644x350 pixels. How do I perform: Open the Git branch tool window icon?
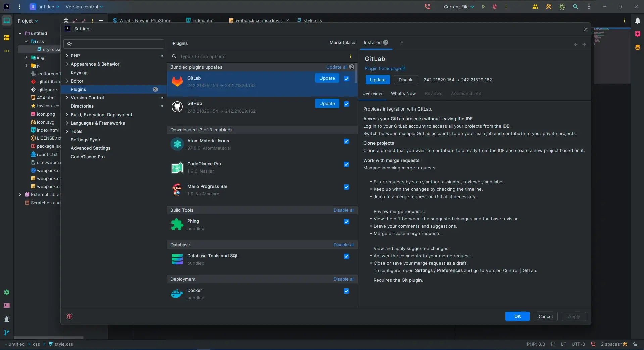[7, 333]
